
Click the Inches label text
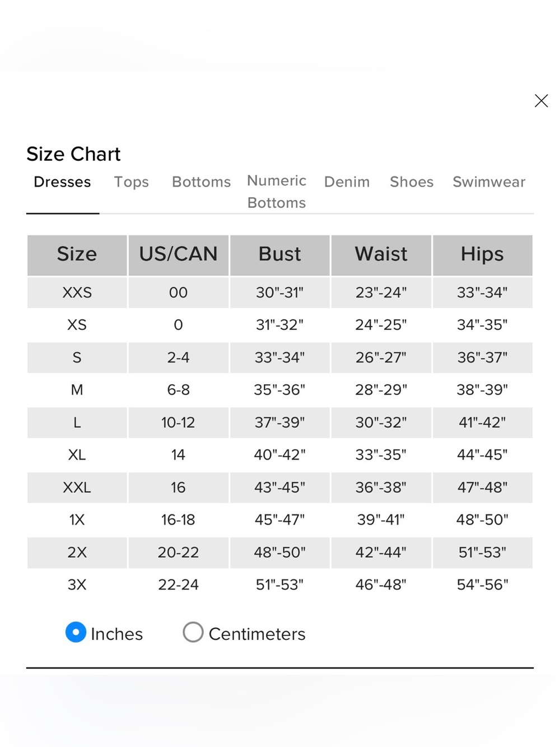pyautogui.click(x=117, y=634)
